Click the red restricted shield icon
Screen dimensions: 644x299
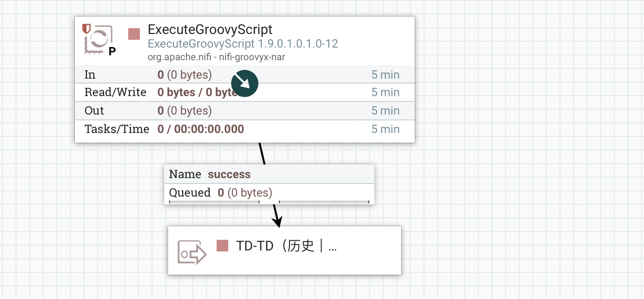click(x=86, y=29)
